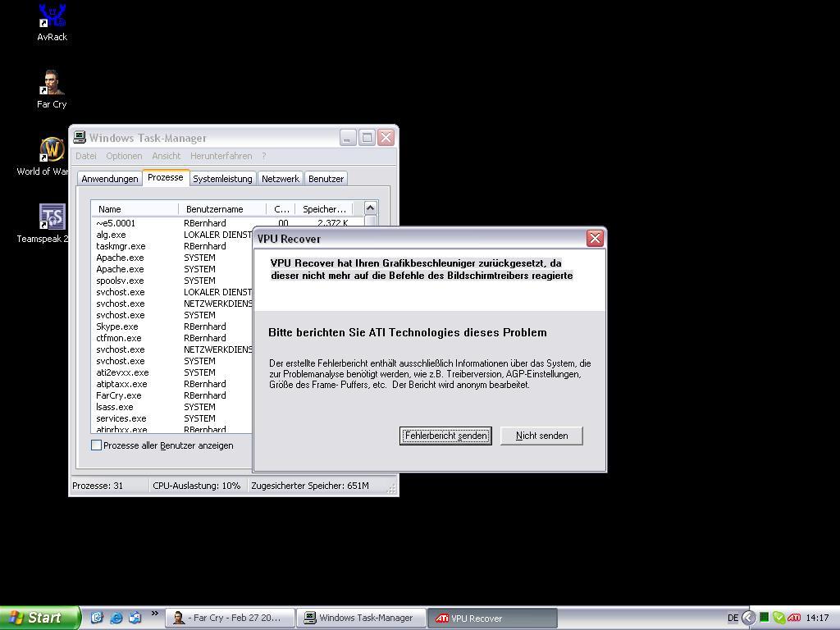The height and width of the screenshot is (630, 840).
Task: Select the ati2evxx.exe process
Action: 172,372
